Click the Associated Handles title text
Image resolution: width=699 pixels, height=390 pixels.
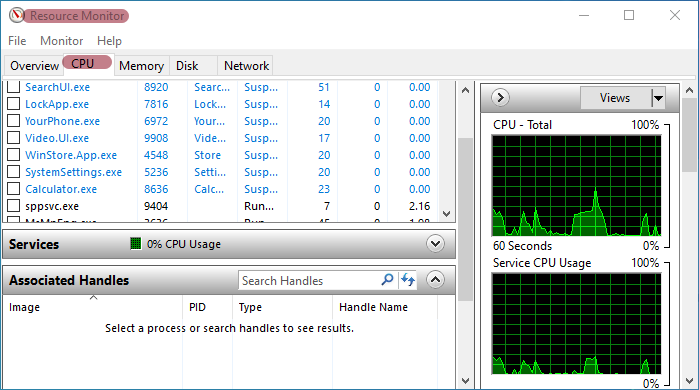coord(69,280)
